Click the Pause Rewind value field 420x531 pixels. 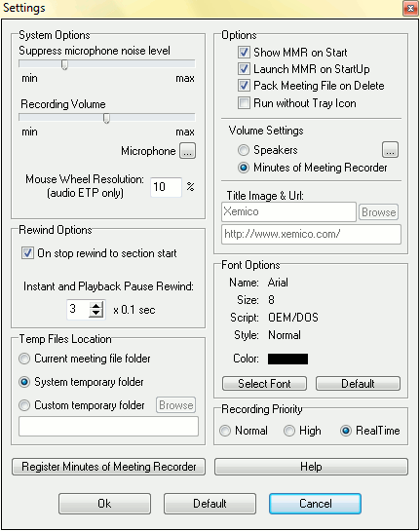click(x=78, y=309)
